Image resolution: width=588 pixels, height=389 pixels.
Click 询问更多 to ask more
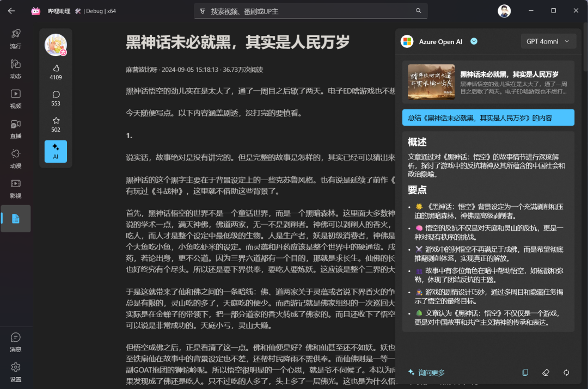point(426,373)
